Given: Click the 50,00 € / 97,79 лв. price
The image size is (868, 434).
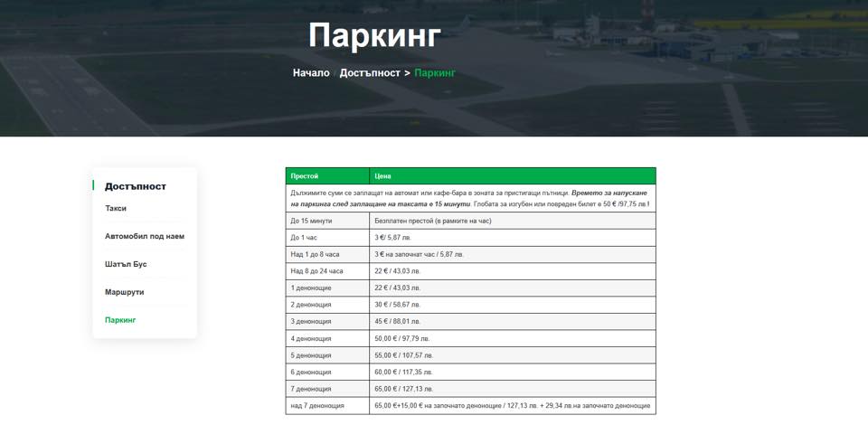Looking at the screenshot, I should coord(403,339).
